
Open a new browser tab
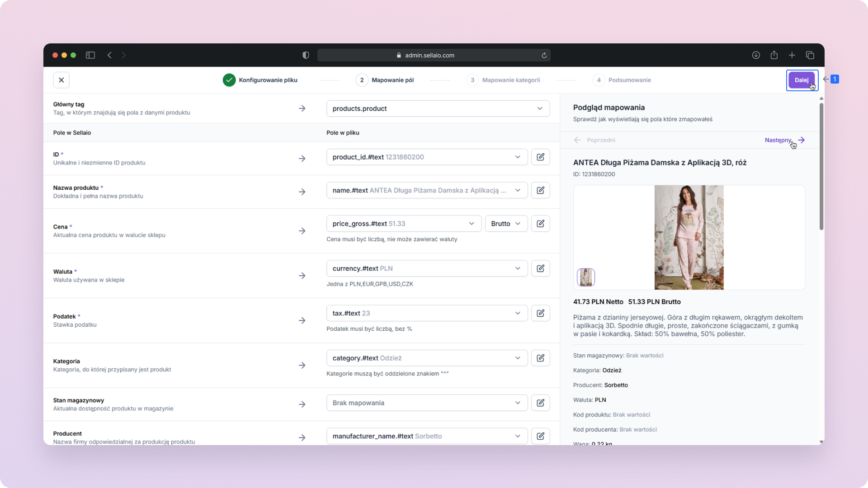tap(792, 55)
